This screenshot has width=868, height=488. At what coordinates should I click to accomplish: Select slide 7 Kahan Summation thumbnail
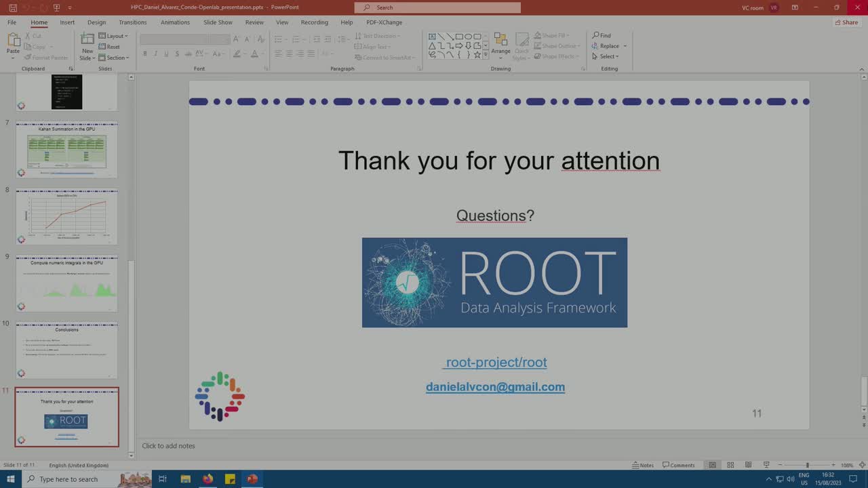[66, 150]
